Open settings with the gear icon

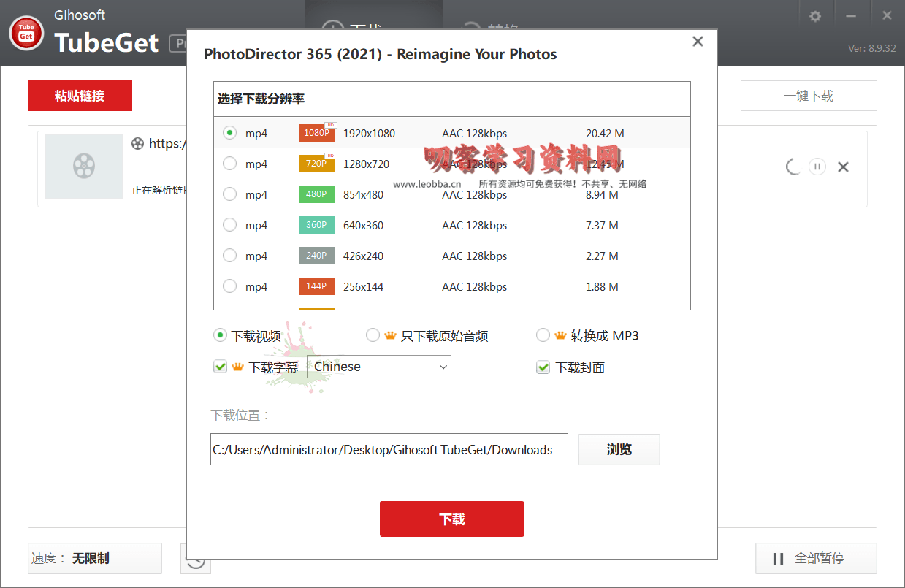tap(815, 16)
